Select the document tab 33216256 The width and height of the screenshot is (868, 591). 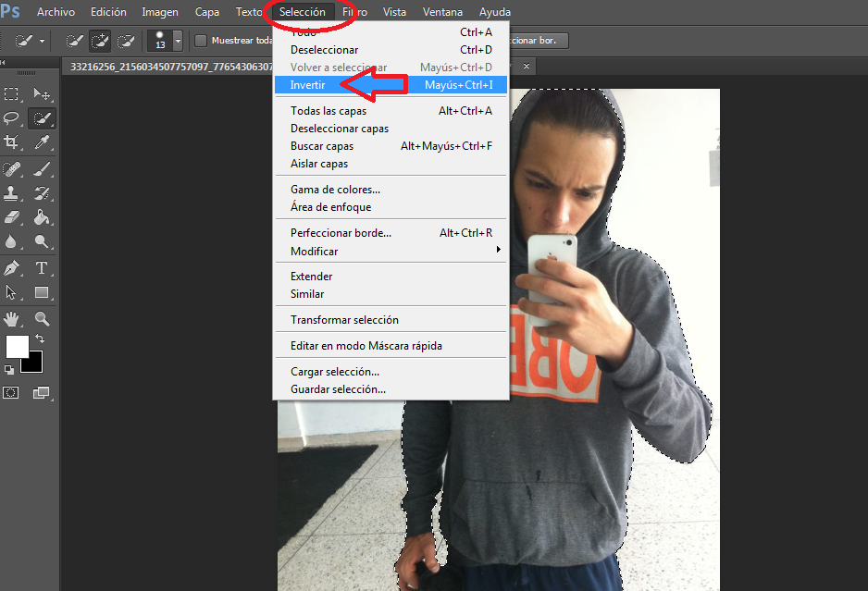(171, 67)
